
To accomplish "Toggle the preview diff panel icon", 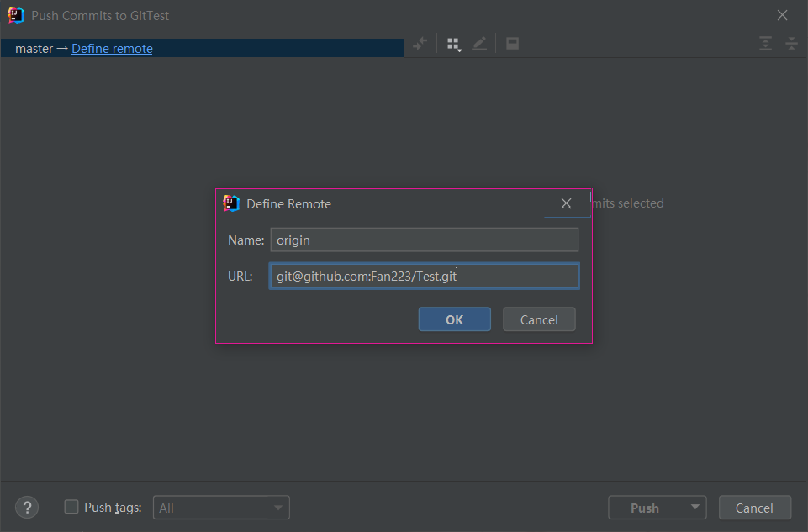I will pyautogui.click(x=512, y=44).
